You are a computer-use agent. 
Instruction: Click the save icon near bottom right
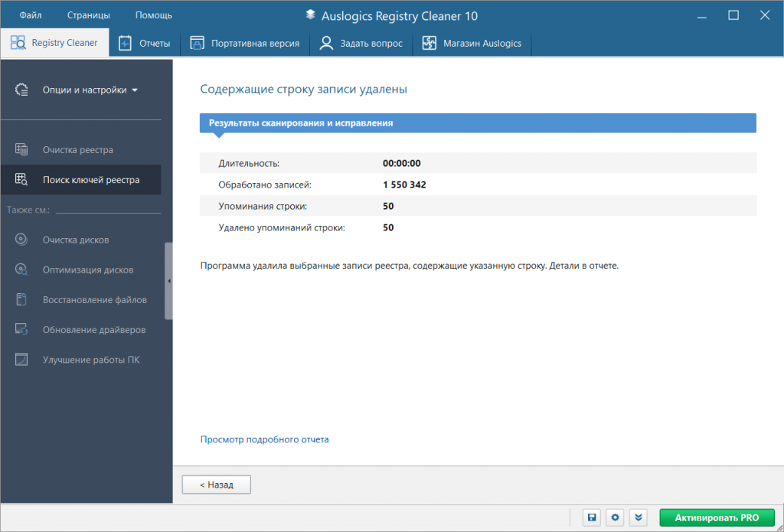[591, 517]
